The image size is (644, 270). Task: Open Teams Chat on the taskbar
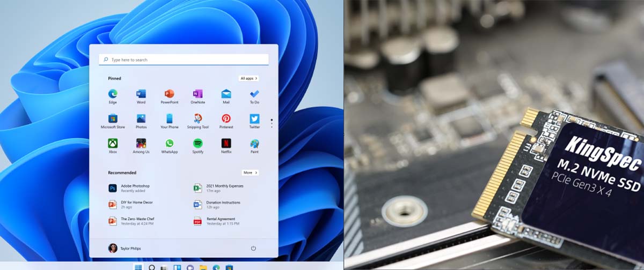tap(190, 267)
